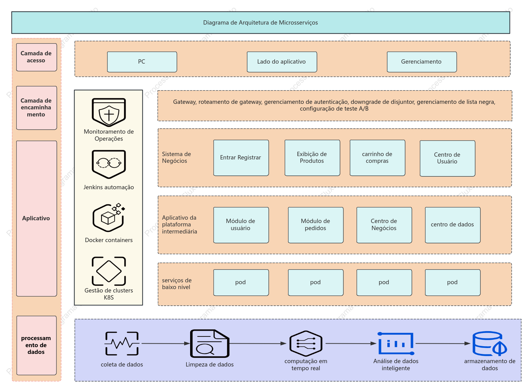
Task: Click the Lado do aplicativo box
Action: pos(282,62)
